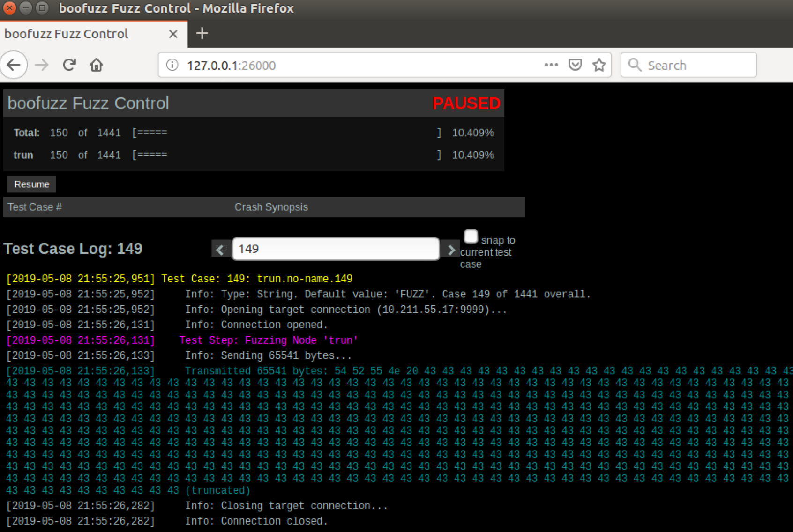Resume the paused fuzzing session

[32, 184]
